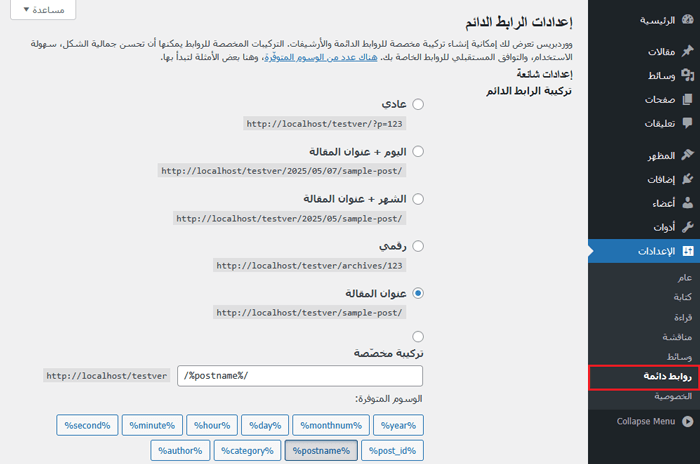Select the عادي plain permalink radio
Viewport: 700px width, 464px height.
click(418, 104)
